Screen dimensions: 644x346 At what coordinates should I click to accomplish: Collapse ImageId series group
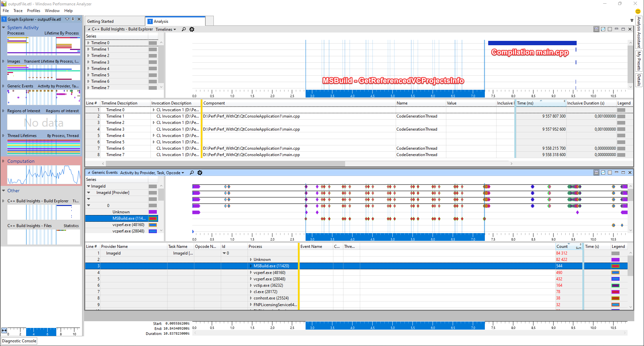tap(88, 186)
